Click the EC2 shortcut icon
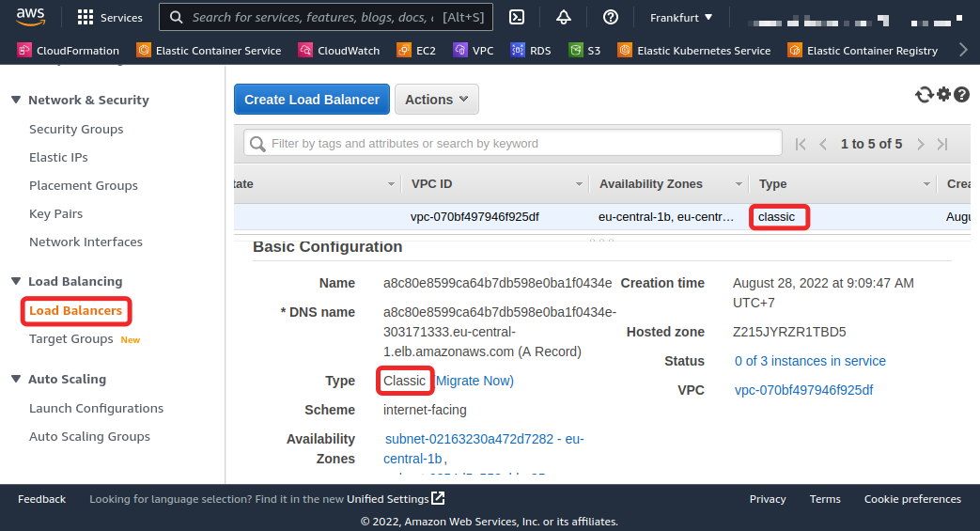Screen dimensions: 980x531 (404, 50)
